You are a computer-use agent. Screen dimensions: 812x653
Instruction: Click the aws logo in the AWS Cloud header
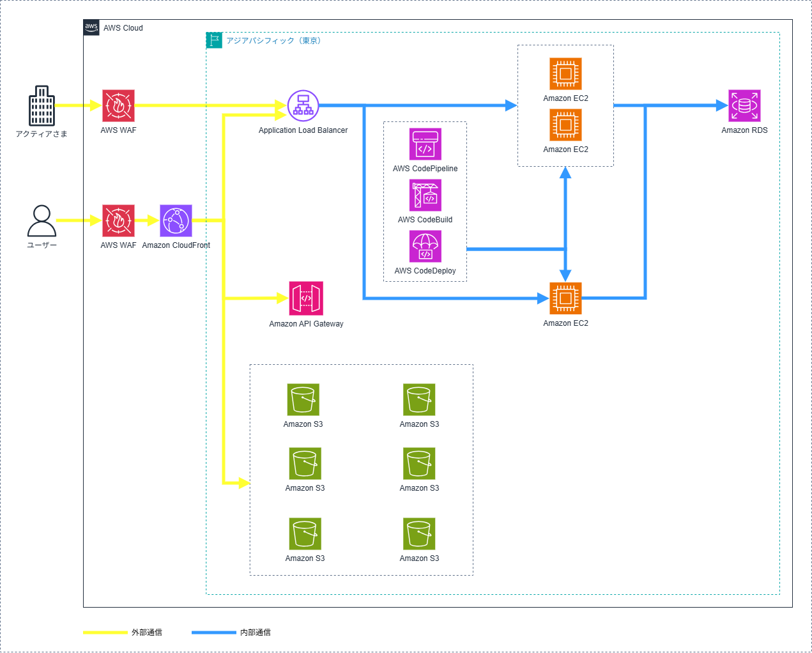click(91, 27)
